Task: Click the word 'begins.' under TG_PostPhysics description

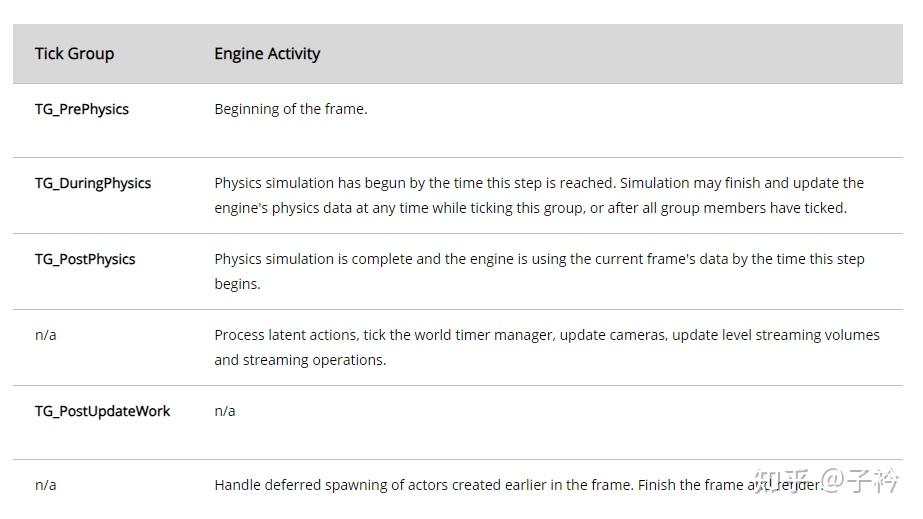Action: (237, 284)
